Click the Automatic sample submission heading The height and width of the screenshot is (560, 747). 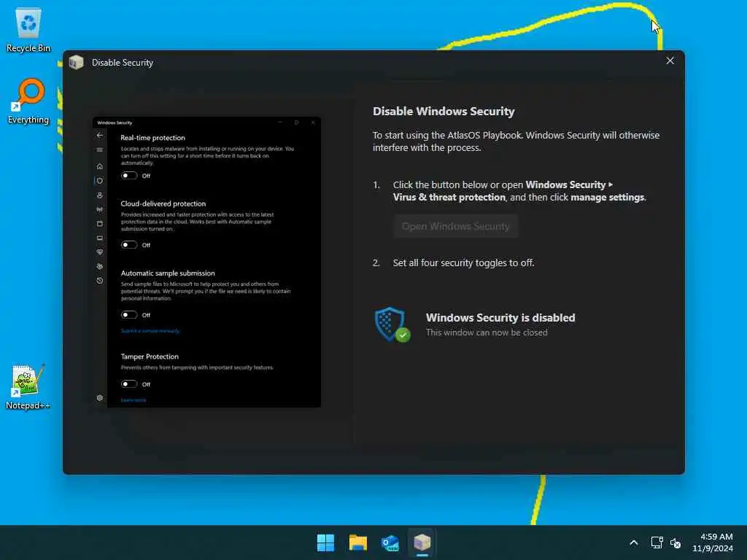pyautogui.click(x=168, y=273)
